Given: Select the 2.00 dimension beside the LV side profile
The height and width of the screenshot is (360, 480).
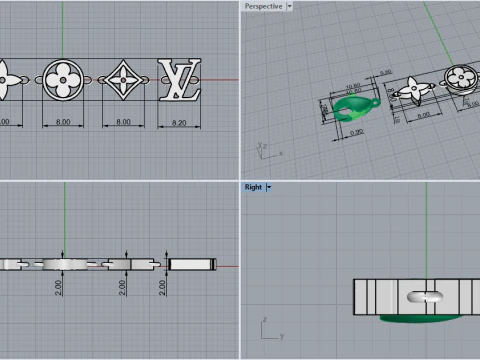Looking at the screenshot, I should (x=162, y=287).
